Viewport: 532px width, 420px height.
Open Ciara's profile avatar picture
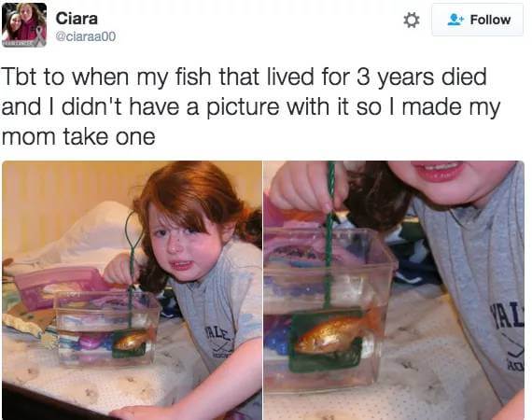[x=24, y=25]
